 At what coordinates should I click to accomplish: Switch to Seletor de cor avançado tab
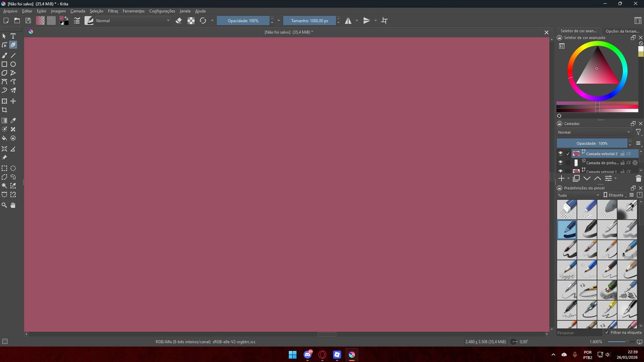[579, 31]
